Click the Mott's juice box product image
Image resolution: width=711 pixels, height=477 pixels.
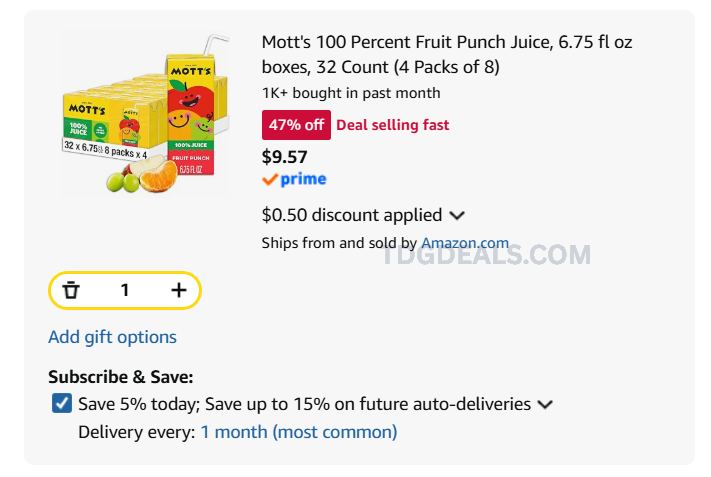(x=146, y=113)
